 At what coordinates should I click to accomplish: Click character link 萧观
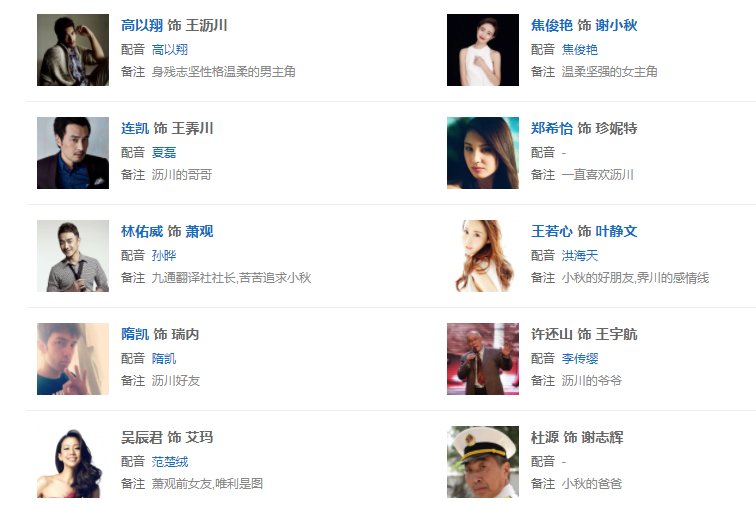(x=199, y=232)
